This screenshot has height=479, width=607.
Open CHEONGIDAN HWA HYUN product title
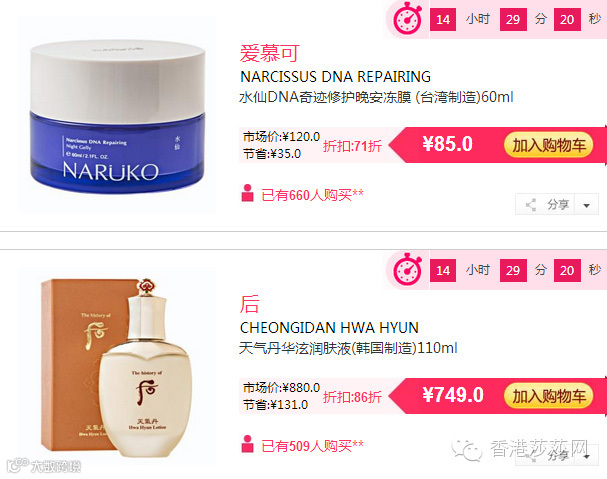coord(329,328)
